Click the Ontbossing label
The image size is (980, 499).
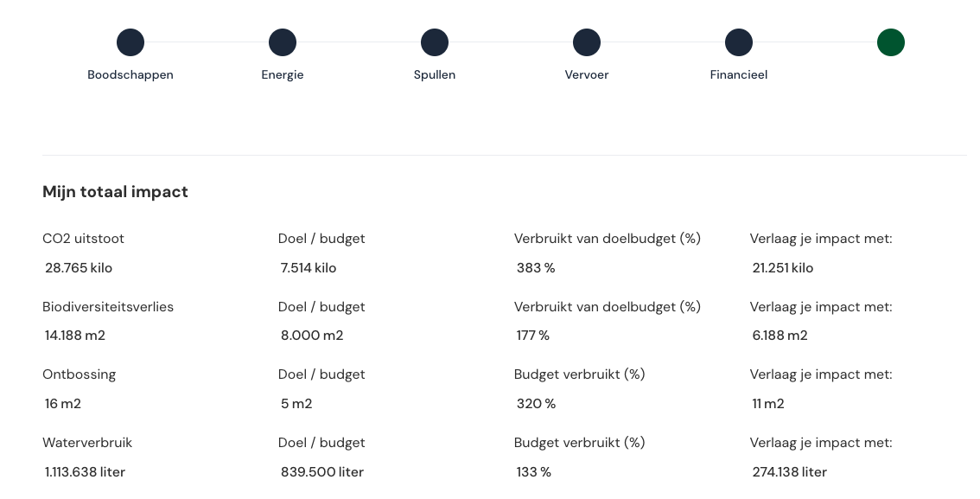79,374
